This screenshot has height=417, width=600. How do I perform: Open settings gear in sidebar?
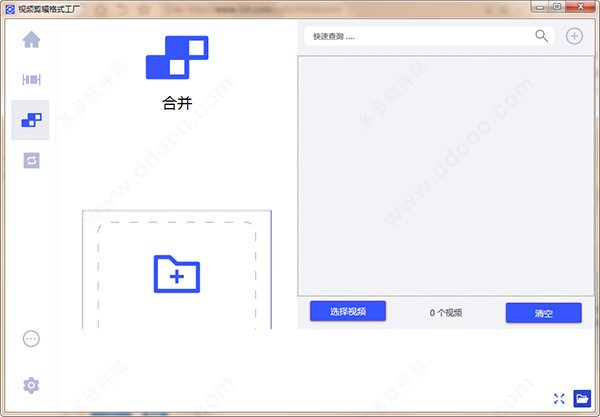[x=31, y=385]
